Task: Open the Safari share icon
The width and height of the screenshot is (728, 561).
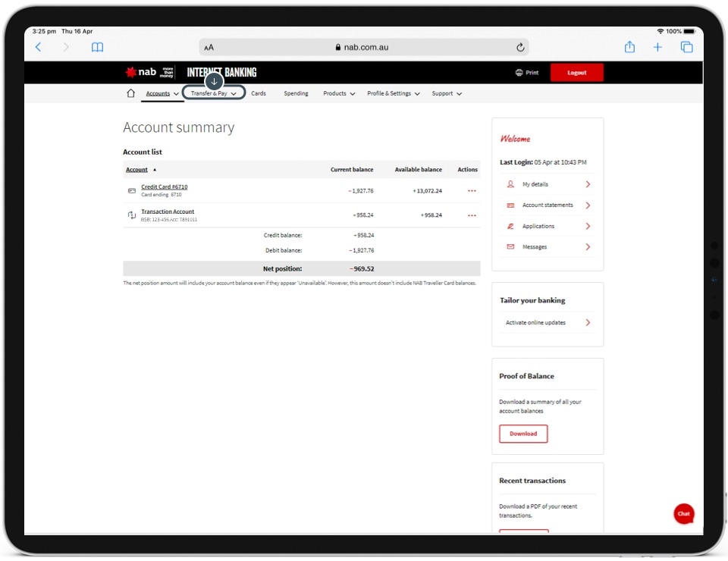Action: click(629, 47)
